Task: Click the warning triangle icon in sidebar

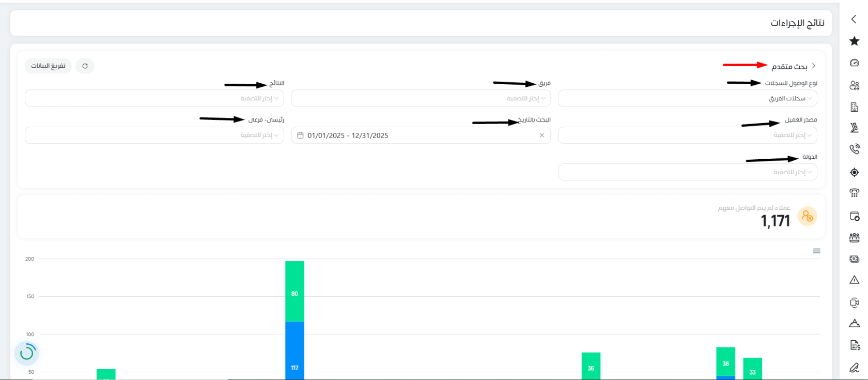Action: 854,280
